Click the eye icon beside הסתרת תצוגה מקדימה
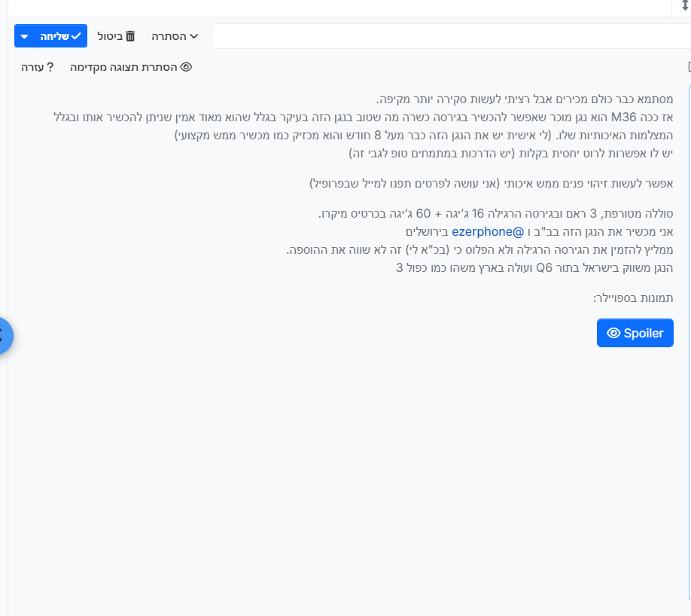Image resolution: width=691 pixels, height=616 pixels. [186, 67]
